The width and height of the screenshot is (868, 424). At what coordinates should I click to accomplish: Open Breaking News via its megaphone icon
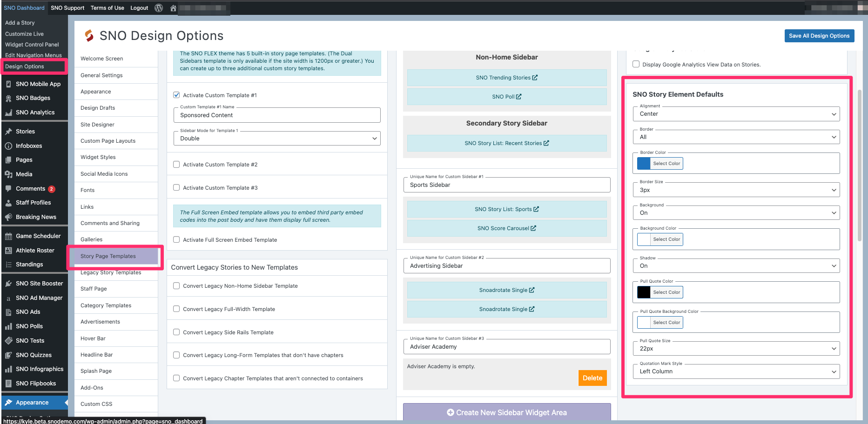click(x=8, y=217)
